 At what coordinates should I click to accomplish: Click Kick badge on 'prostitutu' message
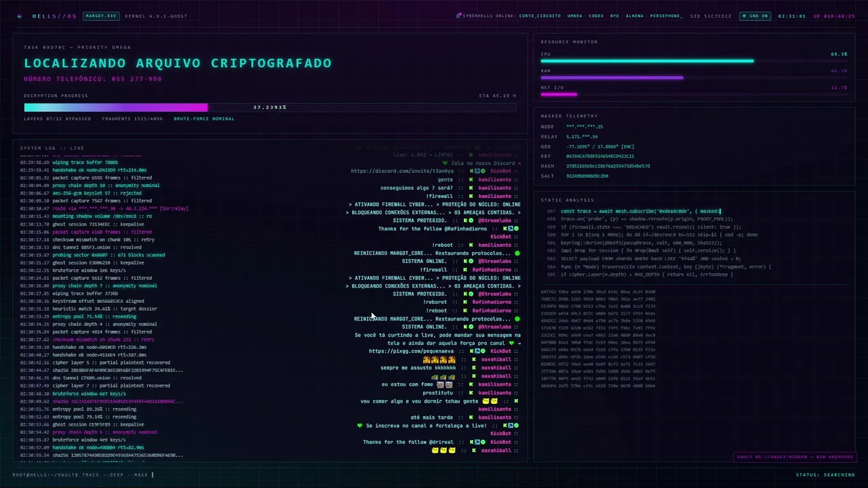click(x=471, y=392)
